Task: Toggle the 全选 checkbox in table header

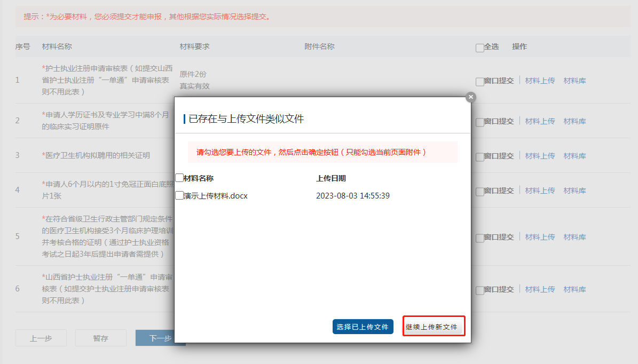Action: tap(479, 48)
